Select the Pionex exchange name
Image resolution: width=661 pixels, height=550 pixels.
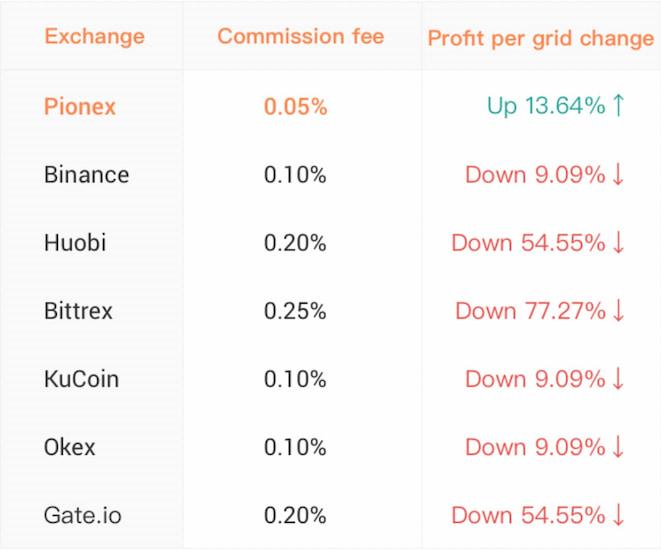[82, 106]
